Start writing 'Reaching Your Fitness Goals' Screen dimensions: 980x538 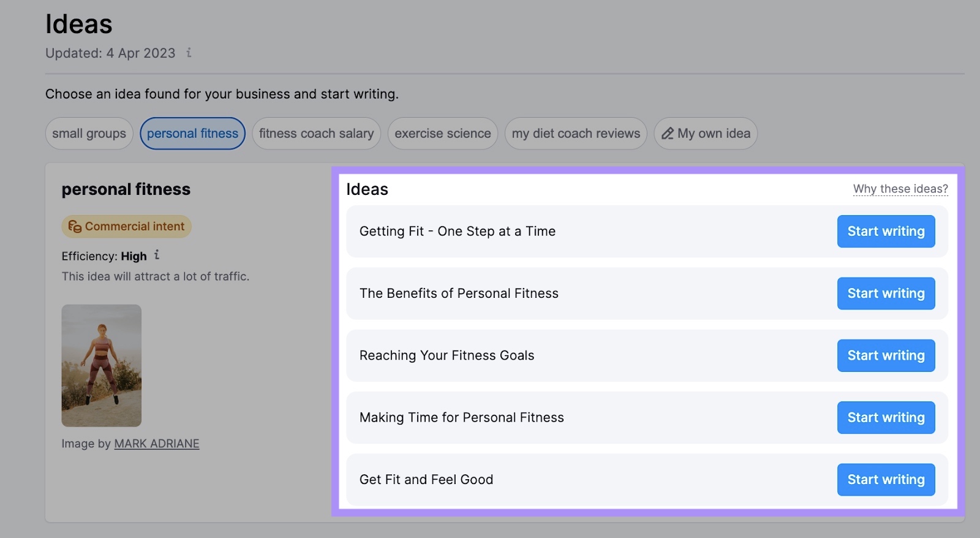886,355
